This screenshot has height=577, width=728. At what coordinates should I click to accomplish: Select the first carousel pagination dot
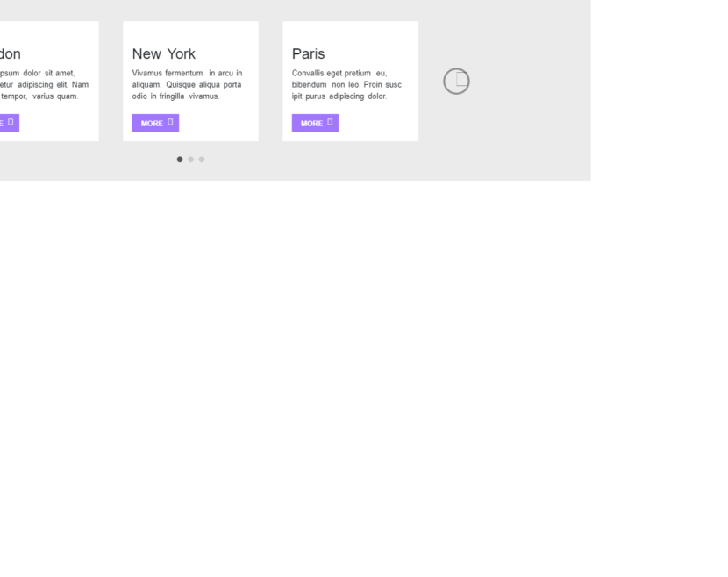point(180,159)
